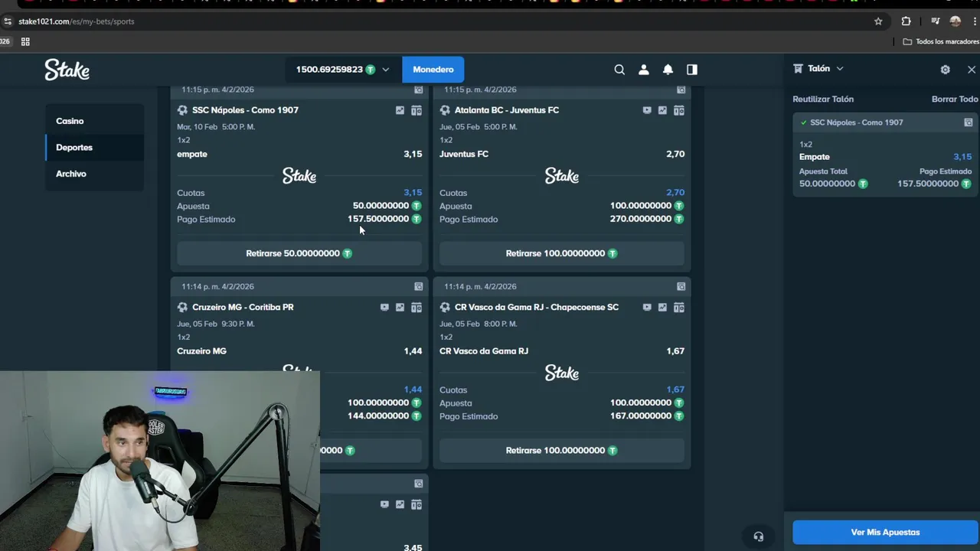
Task: Click Retirarse 50.00000000 cashout button
Action: [x=299, y=253]
